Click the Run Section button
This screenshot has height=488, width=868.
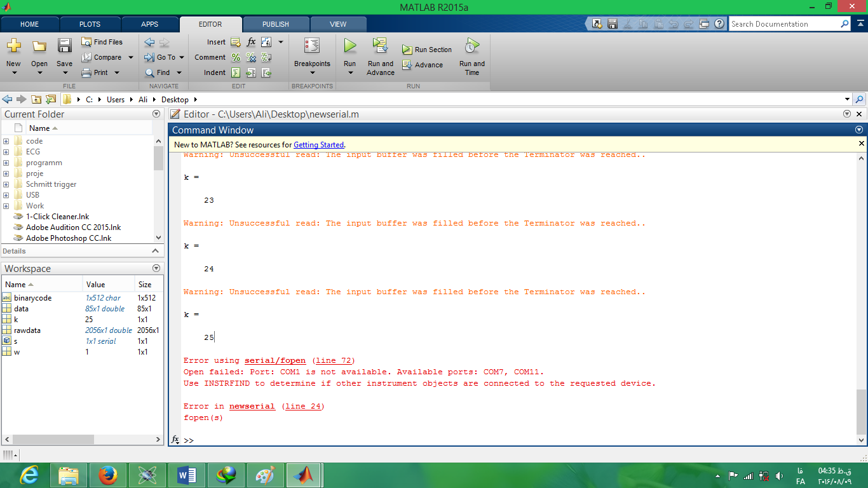pyautogui.click(x=427, y=50)
